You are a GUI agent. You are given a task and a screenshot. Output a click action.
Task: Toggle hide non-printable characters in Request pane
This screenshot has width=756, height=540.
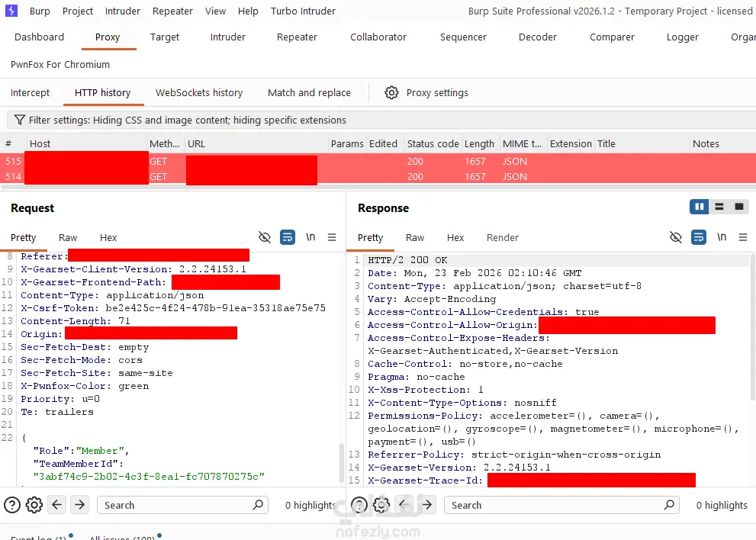[264, 237]
